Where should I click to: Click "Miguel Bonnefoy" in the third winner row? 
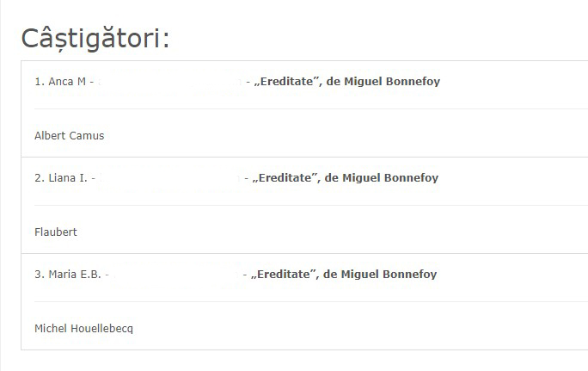pyautogui.click(x=391, y=275)
